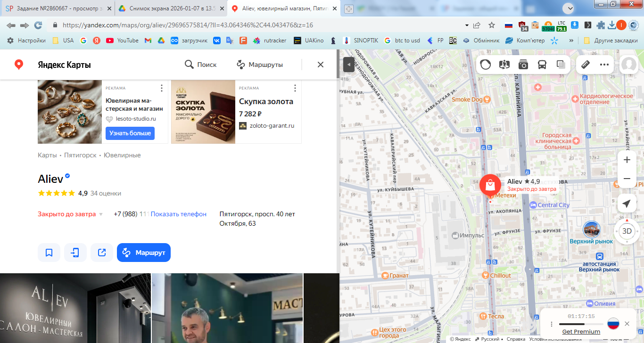Close the VPN timer widget
The image size is (644, 343).
pyautogui.click(x=627, y=324)
